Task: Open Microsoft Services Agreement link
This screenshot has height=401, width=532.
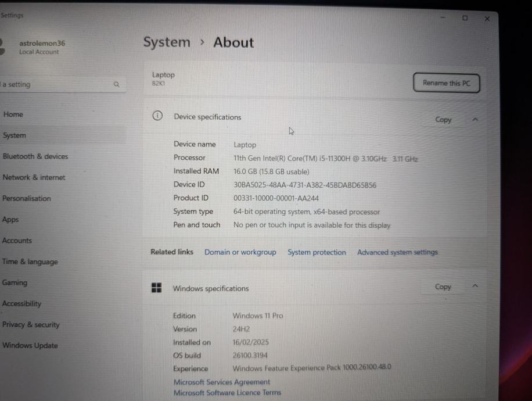Action: (222, 382)
